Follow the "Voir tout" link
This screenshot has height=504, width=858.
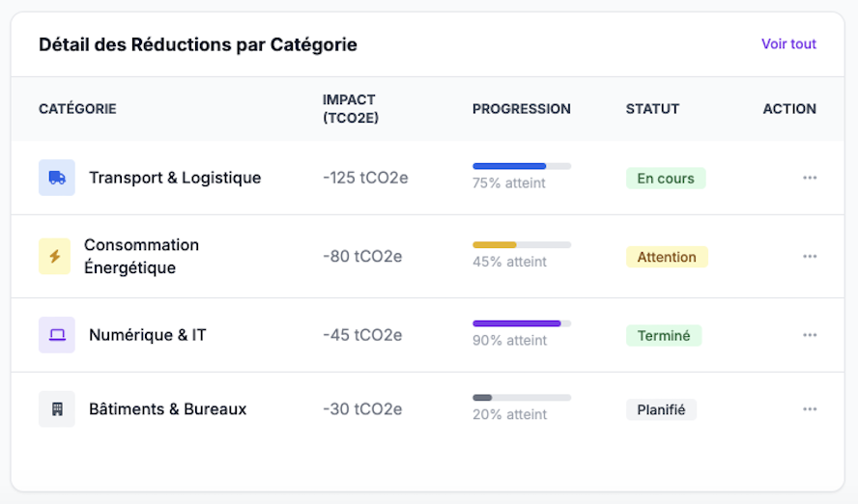click(x=788, y=44)
